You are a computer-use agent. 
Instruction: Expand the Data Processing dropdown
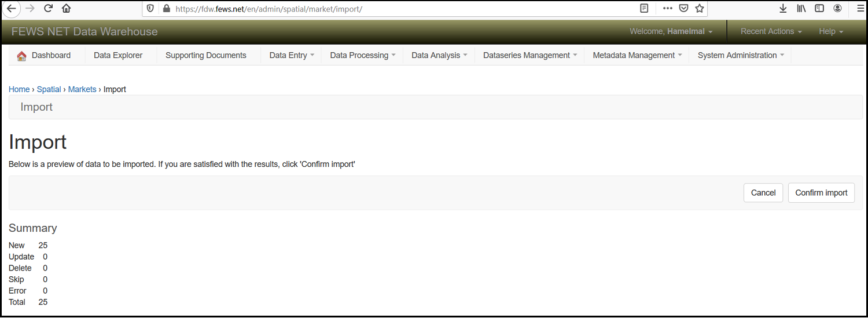[x=362, y=56]
